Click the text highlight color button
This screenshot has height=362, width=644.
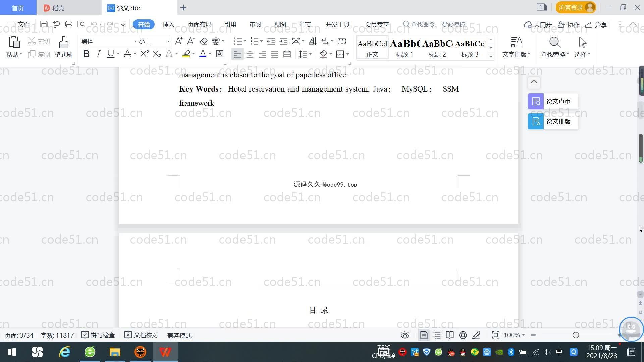pyautogui.click(x=186, y=54)
